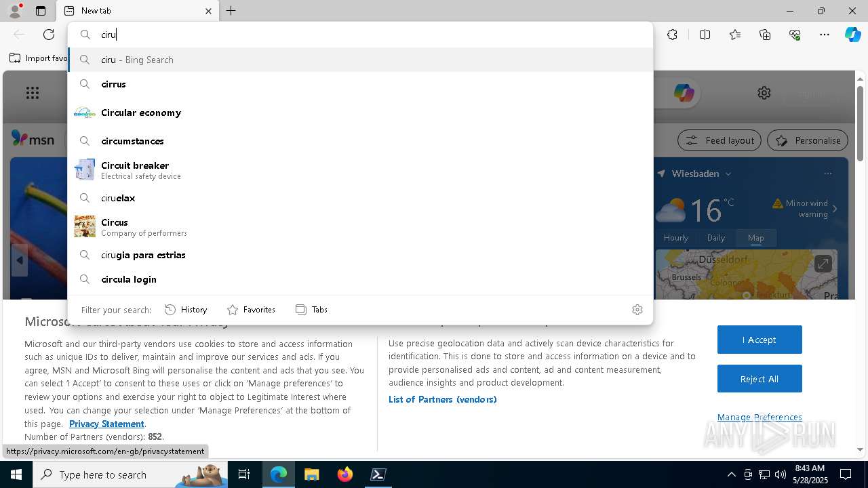Screen dimensions: 868x488
Task: Click the refresh page icon
Action: coord(49,35)
